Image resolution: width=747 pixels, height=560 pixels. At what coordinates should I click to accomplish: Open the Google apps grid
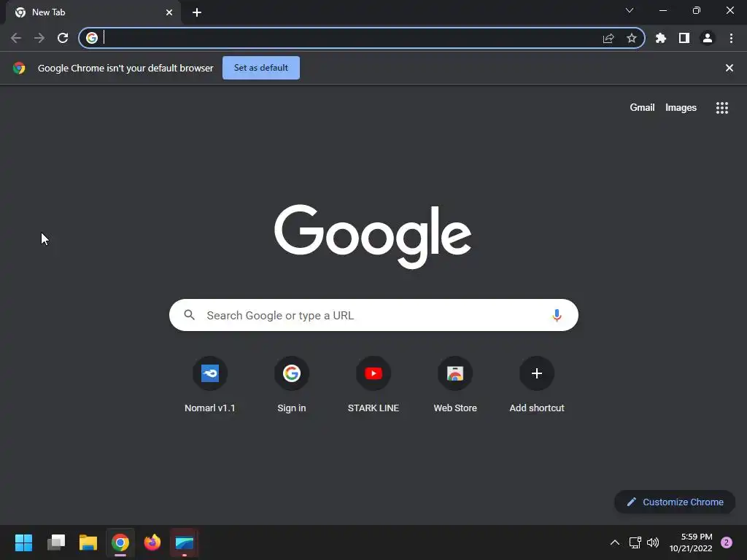(722, 108)
